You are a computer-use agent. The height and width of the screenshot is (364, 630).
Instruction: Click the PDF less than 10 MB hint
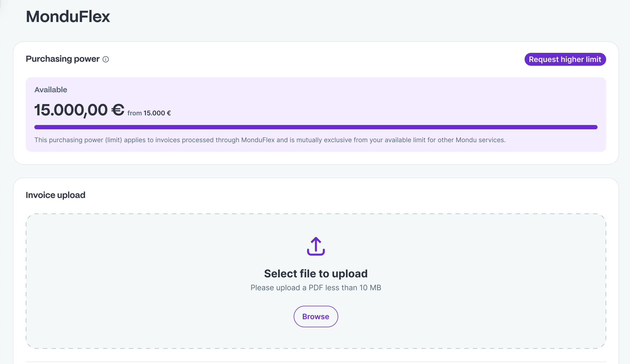[x=316, y=288]
